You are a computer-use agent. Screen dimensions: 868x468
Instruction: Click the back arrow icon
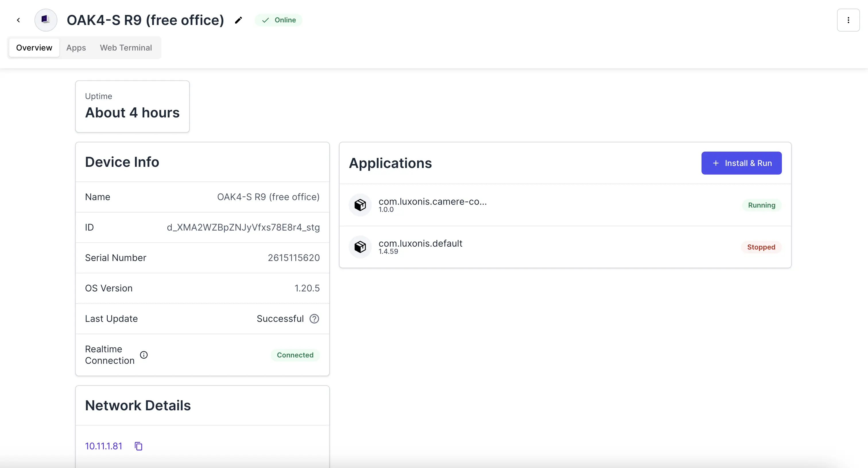(x=19, y=20)
